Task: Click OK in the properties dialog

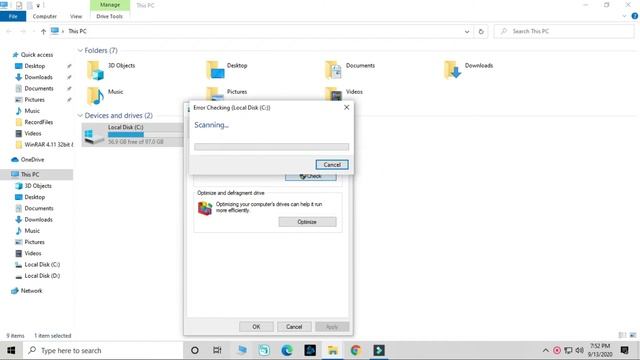Action: click(x=256, y=327)
